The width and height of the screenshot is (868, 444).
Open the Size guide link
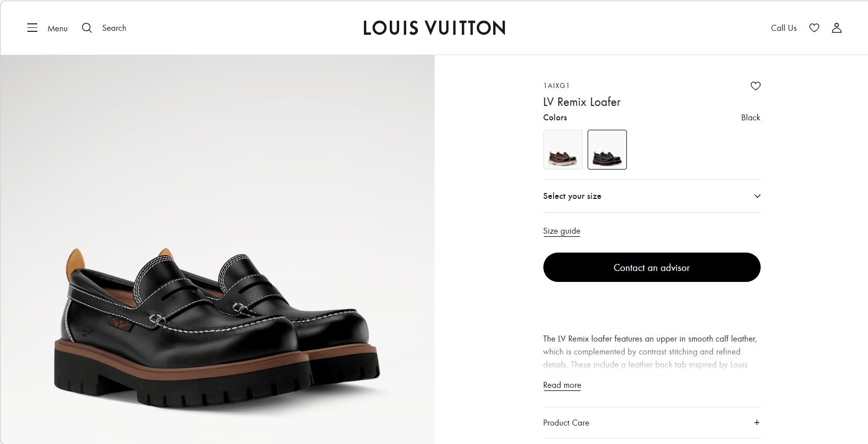coord(562,231)
